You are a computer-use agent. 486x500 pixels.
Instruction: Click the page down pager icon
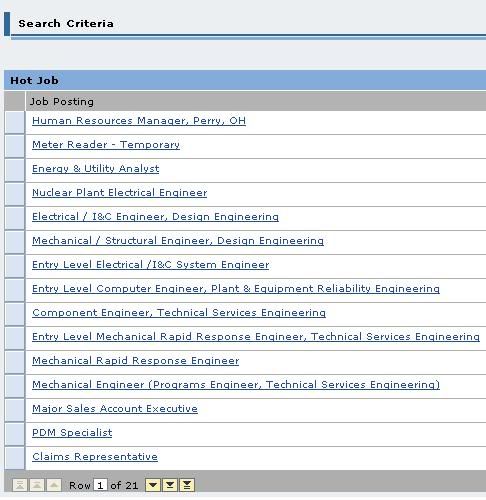click(x=170, y=485)
